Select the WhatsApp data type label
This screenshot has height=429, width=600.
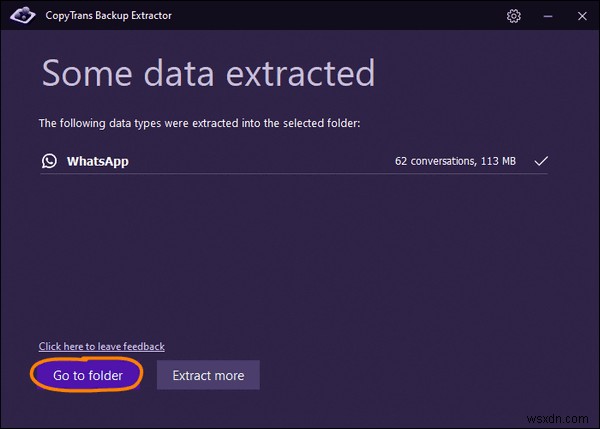click(98, 161)
